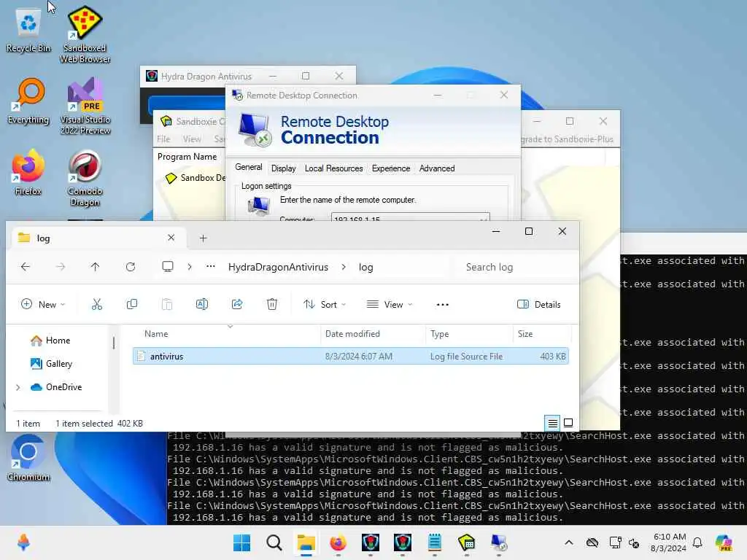The image size is (747, 560).
Task: Select Sandbox De… entry in Sandboxie
Action: 196,178
